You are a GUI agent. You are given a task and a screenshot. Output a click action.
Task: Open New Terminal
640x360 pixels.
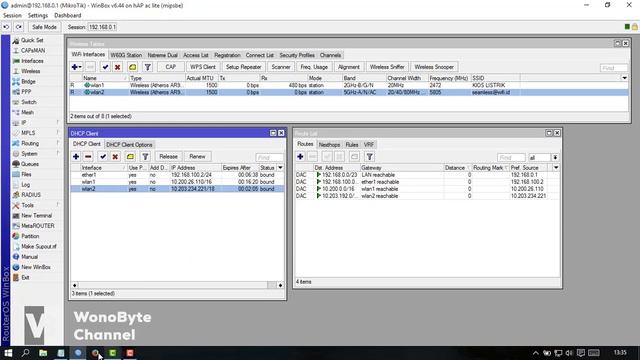[36, 216]
